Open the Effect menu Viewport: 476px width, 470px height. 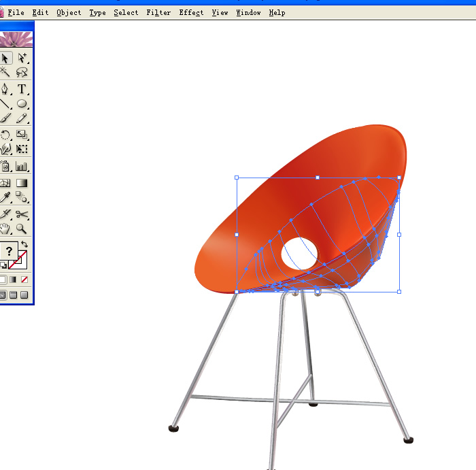point(191,12)
